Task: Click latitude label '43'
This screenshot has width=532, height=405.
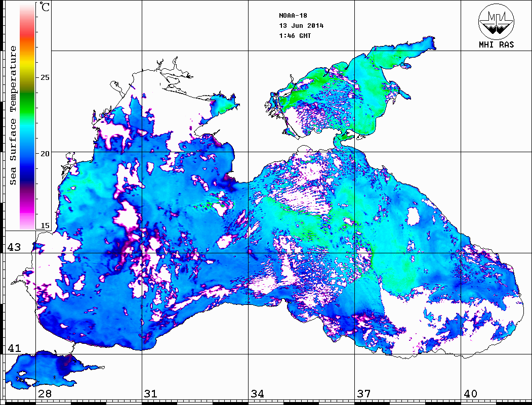Action: (x=14, y=247)
